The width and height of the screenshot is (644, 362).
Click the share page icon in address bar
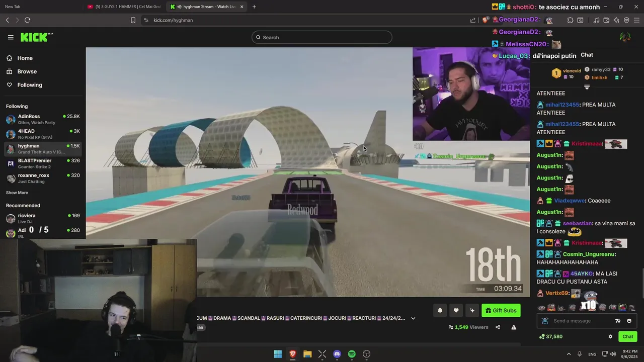coord(473,20)
